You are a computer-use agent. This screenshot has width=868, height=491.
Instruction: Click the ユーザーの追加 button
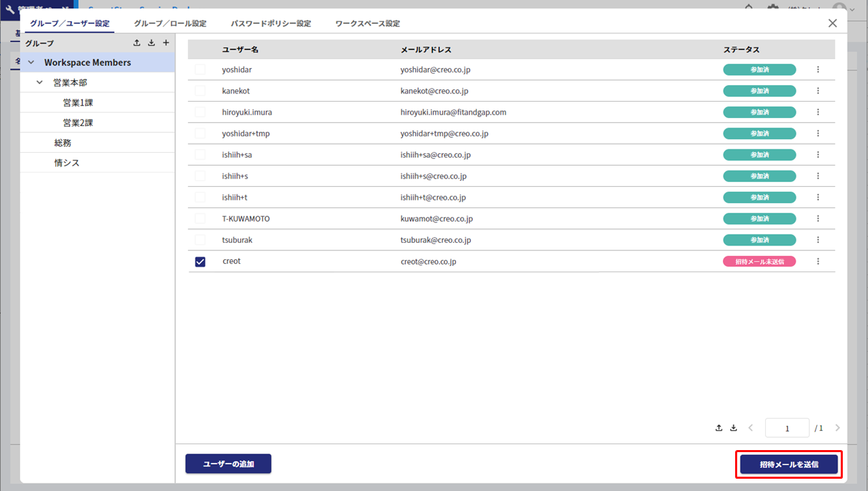point(228,464)
